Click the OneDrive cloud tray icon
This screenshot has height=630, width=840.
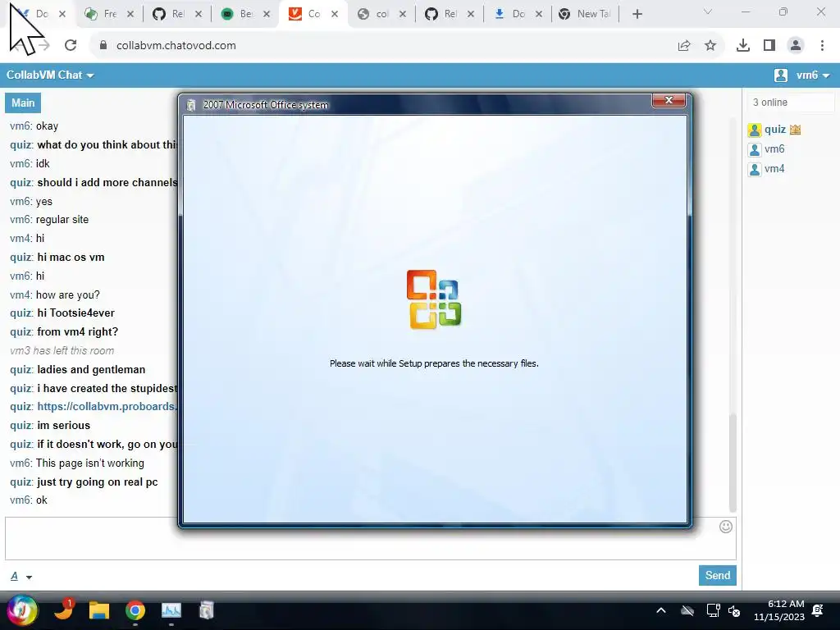(687, 610)
